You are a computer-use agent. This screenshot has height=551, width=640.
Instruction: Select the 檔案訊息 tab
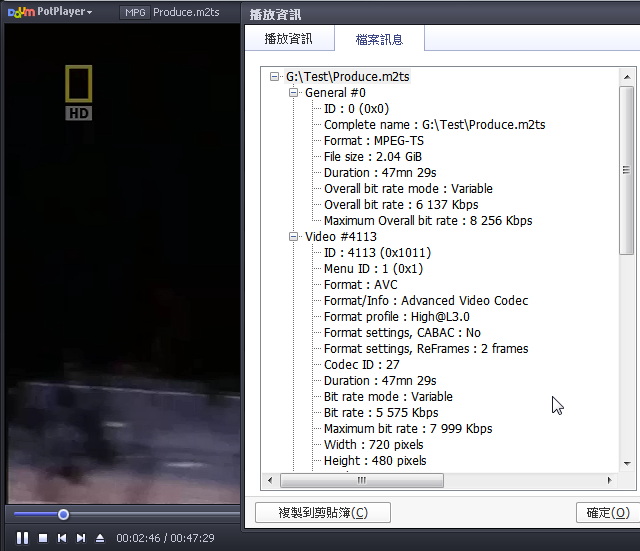click(379, 39)
